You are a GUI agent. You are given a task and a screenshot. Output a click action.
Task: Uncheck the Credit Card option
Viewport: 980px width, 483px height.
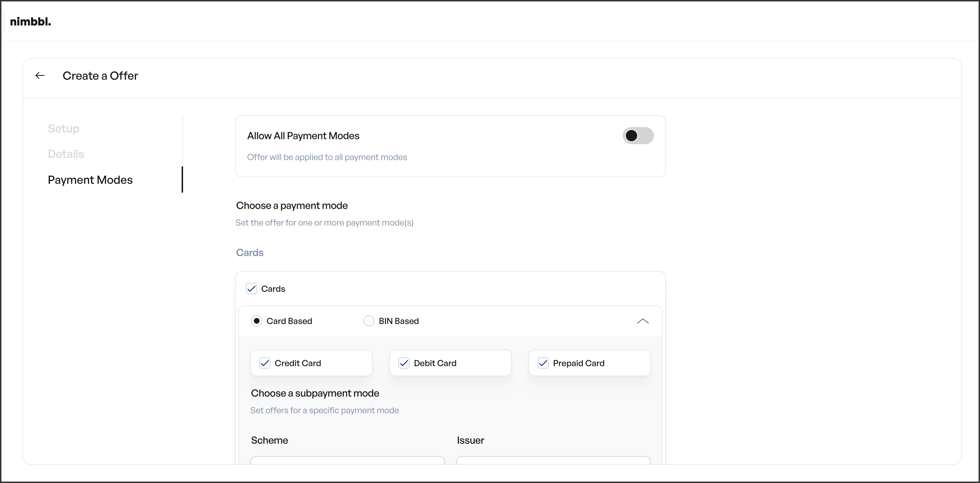click(265, 363)
